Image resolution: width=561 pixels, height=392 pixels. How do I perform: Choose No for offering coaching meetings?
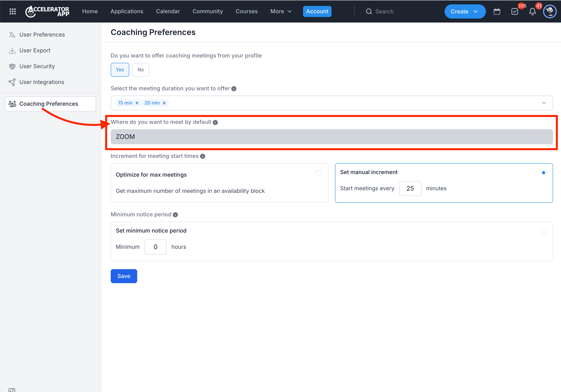[141, 70]
